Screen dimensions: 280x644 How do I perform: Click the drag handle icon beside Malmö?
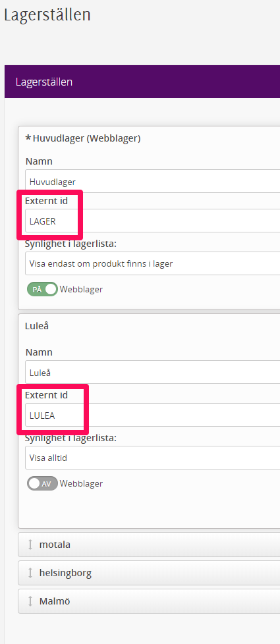pos(30,601)
